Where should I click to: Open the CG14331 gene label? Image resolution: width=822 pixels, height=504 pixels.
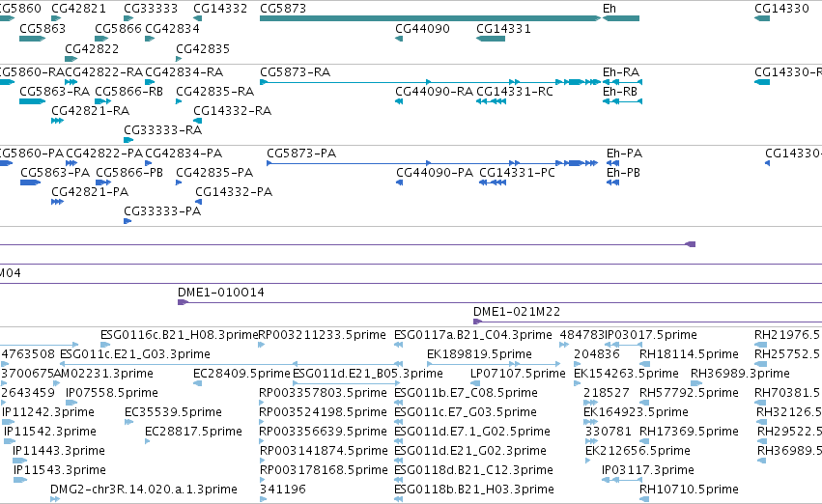[x=503, y=28]
